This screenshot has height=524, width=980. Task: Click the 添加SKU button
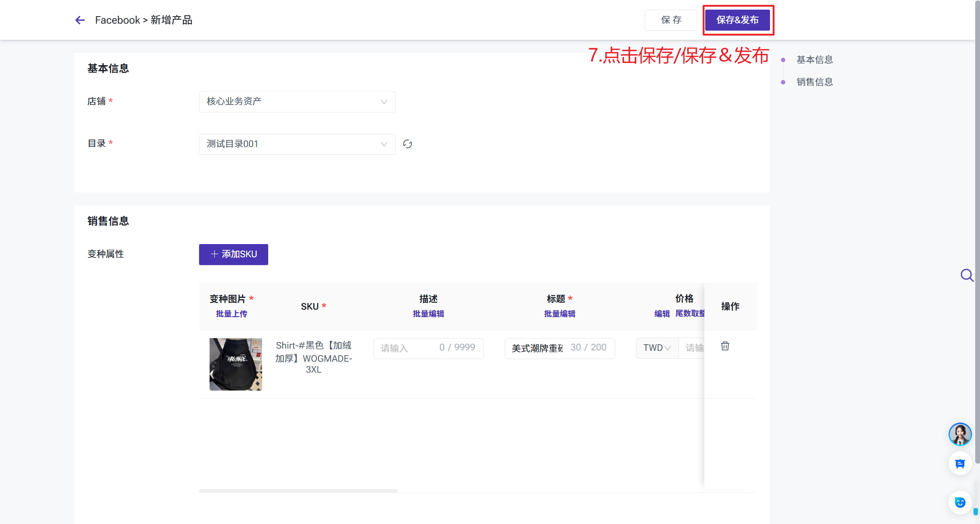(233, 255)
